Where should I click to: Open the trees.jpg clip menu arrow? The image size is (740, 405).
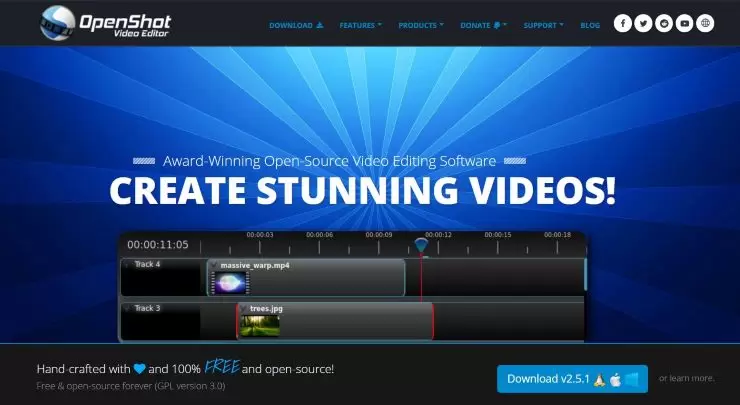coord(244,308)
